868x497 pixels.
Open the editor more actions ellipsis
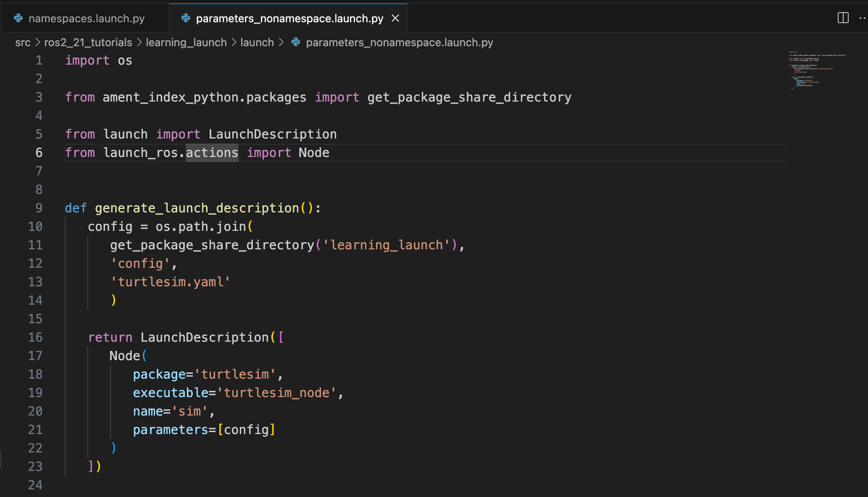coord(862,18)
